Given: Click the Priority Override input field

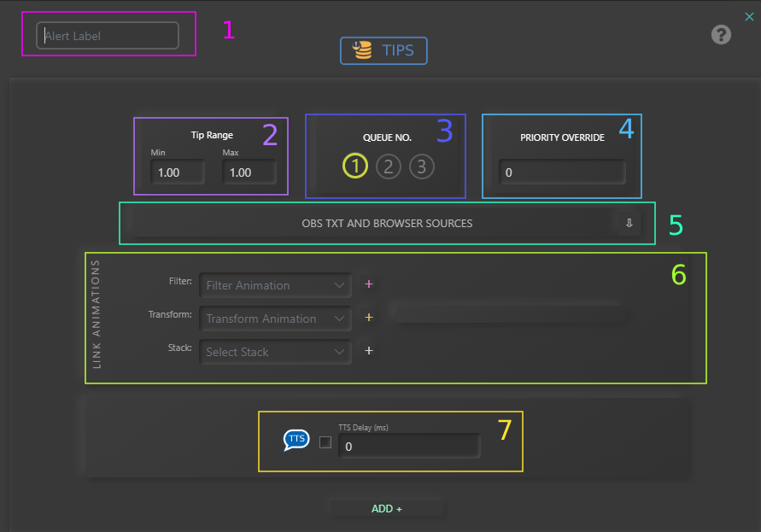Looking at the screenshot, I should [x=562, y=172].
